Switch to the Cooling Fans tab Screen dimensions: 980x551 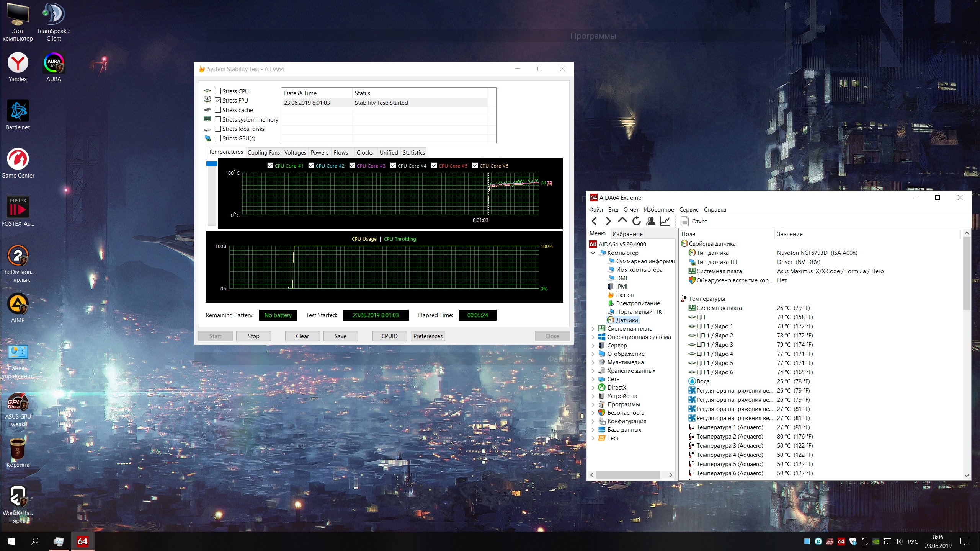tap(263, 153)
